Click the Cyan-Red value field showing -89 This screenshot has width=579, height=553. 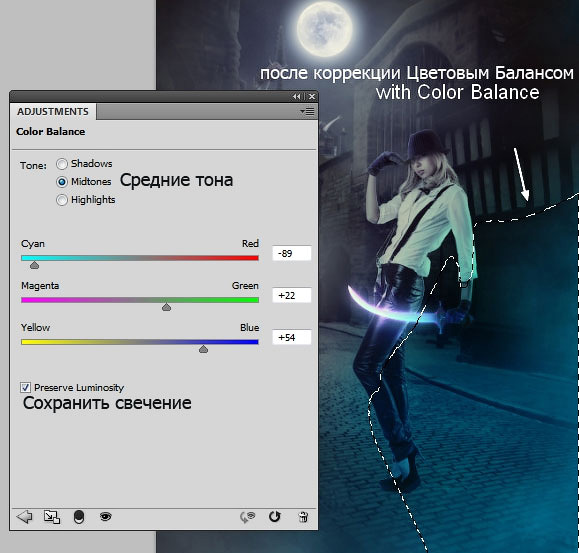click(292, 253)
